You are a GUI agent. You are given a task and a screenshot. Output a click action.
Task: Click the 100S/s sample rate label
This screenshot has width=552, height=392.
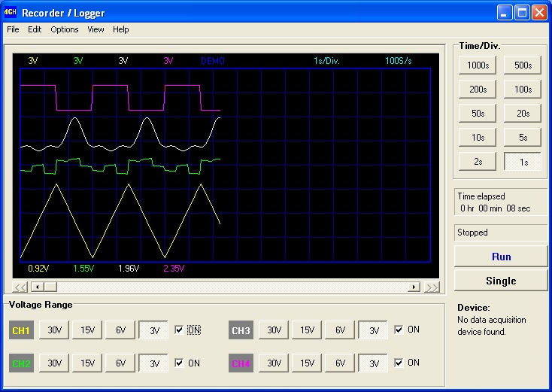pyautogui.click(x=398, y=61)
